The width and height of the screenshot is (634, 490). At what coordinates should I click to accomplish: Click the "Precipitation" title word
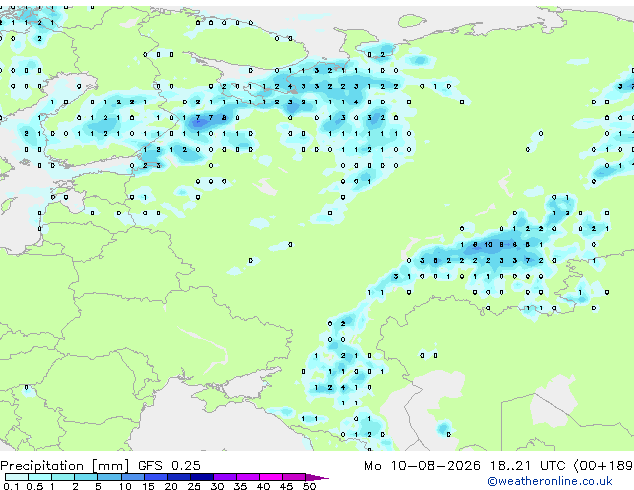point(42,466)
